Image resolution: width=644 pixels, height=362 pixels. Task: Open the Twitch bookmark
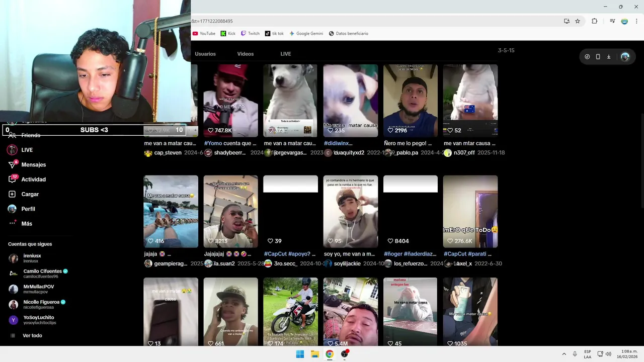click(x=250, y=34)
